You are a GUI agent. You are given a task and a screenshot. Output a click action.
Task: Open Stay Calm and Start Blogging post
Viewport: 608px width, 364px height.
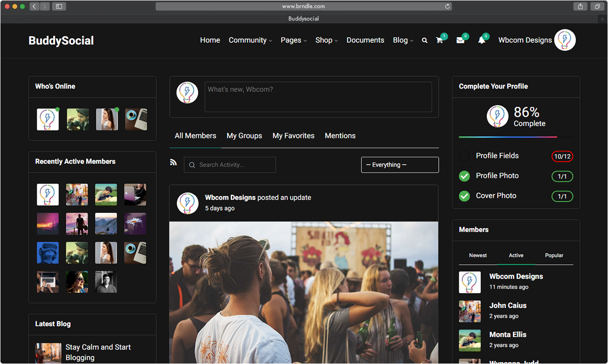[98, 353]
